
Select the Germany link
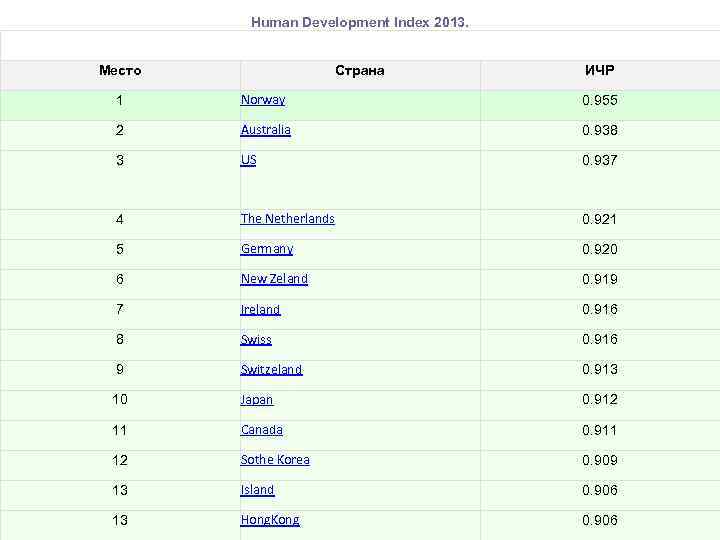(267, 249)
